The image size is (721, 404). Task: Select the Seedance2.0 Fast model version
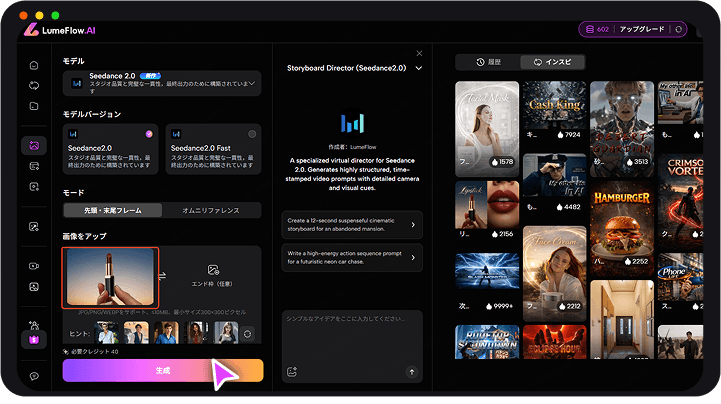click(x=251, y=134)
